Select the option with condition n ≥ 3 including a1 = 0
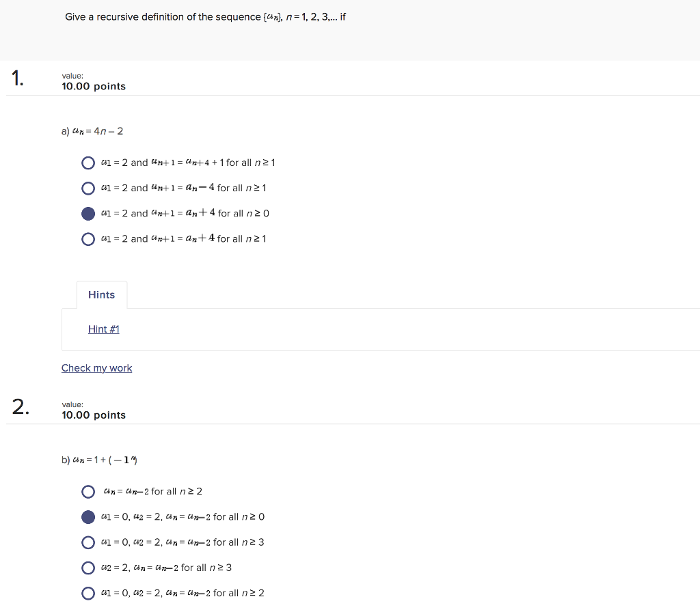 88,542
